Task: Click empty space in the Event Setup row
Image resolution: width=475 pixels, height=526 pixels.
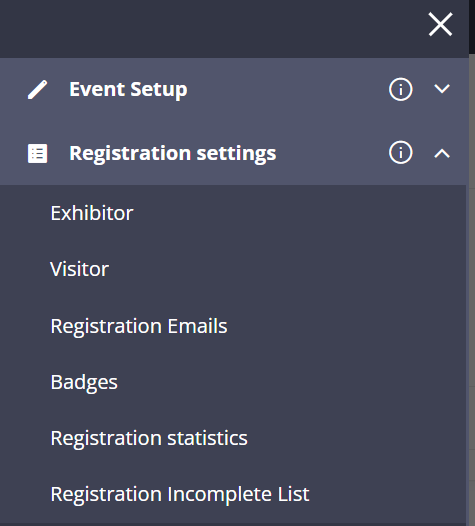Action: (285, 89)
